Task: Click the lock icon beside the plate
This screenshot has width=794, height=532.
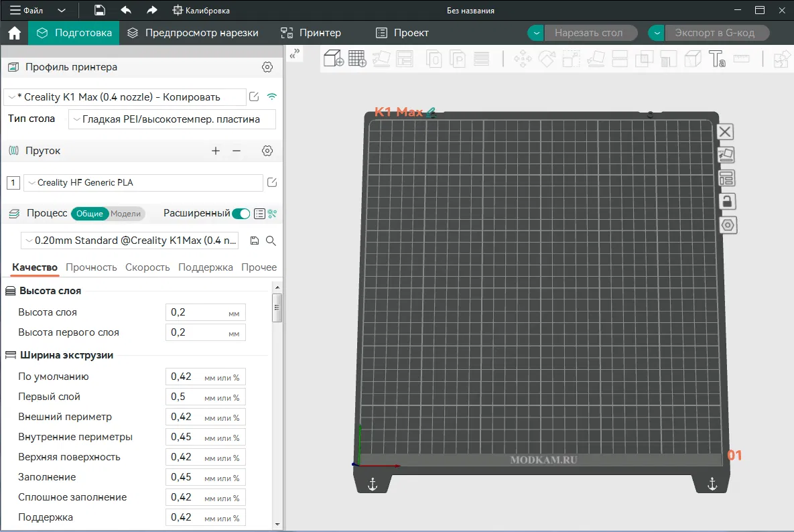Action: click(727, 201)
